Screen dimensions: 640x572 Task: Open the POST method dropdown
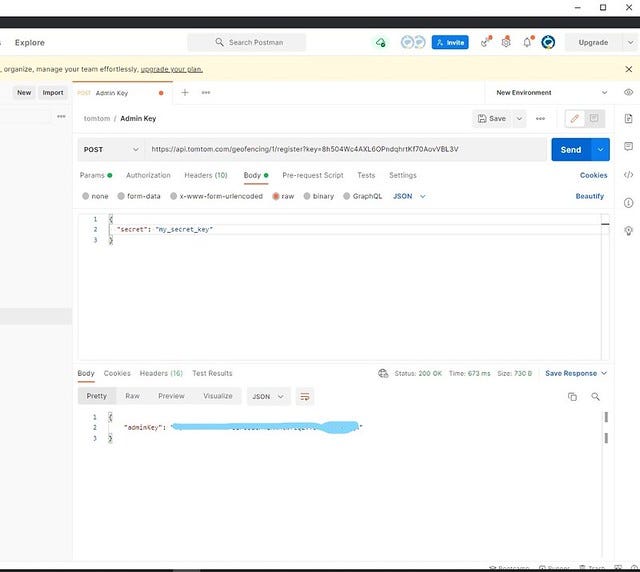(111, 149)
